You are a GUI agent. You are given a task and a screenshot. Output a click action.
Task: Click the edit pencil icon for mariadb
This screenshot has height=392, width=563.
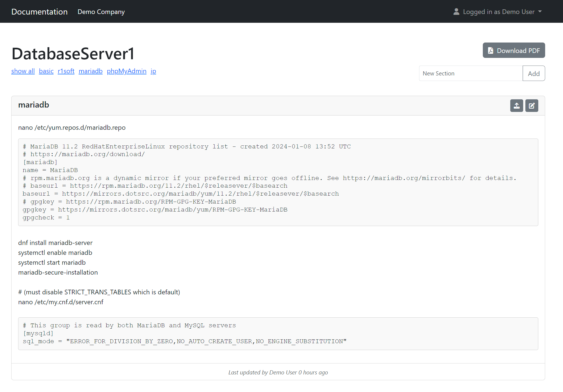pos(531,106)
